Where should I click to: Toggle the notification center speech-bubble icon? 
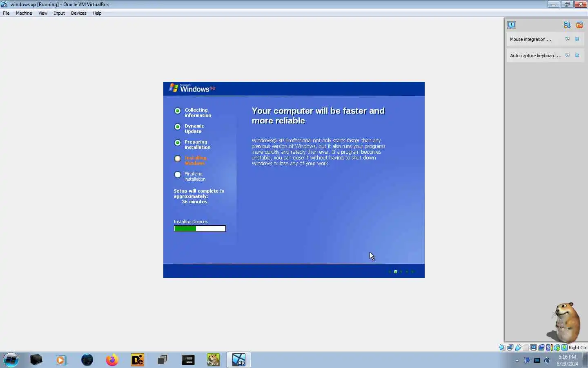512,25
